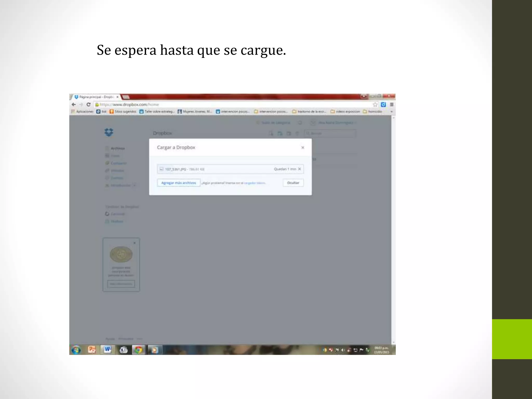
Task: Click the upload file toolbar icon
Action: tap(271, 133)
